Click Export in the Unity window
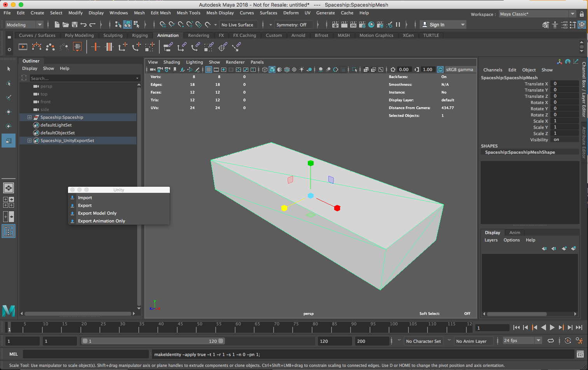Viewport: 588px width, 370px height. tap(84, 205)
